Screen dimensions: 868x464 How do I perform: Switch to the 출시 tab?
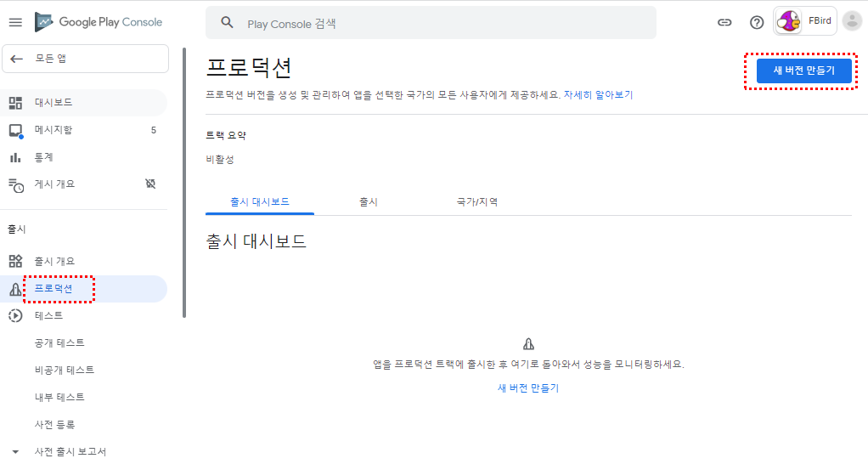pyautogui.click(x=368, y=202)
